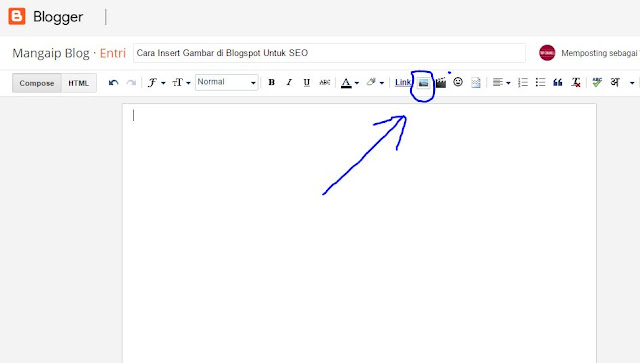Toggle bold formatting

tap(271, 82)
